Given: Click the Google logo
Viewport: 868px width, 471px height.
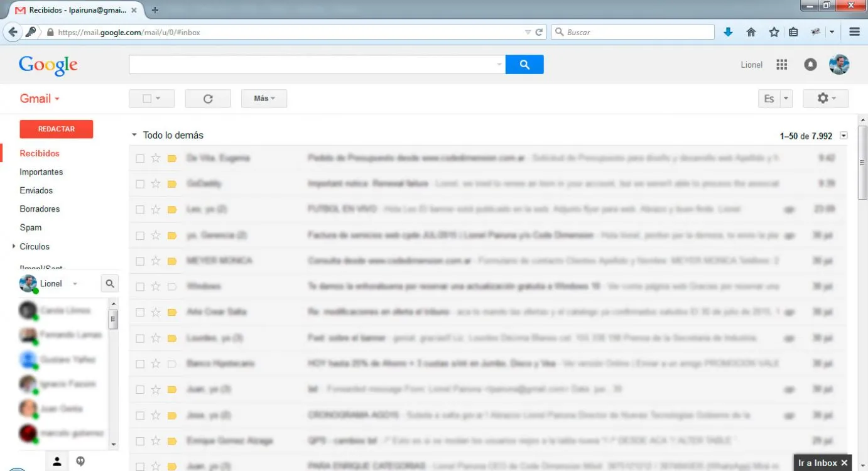Looking at the screenshot, I should coord(48,65).
